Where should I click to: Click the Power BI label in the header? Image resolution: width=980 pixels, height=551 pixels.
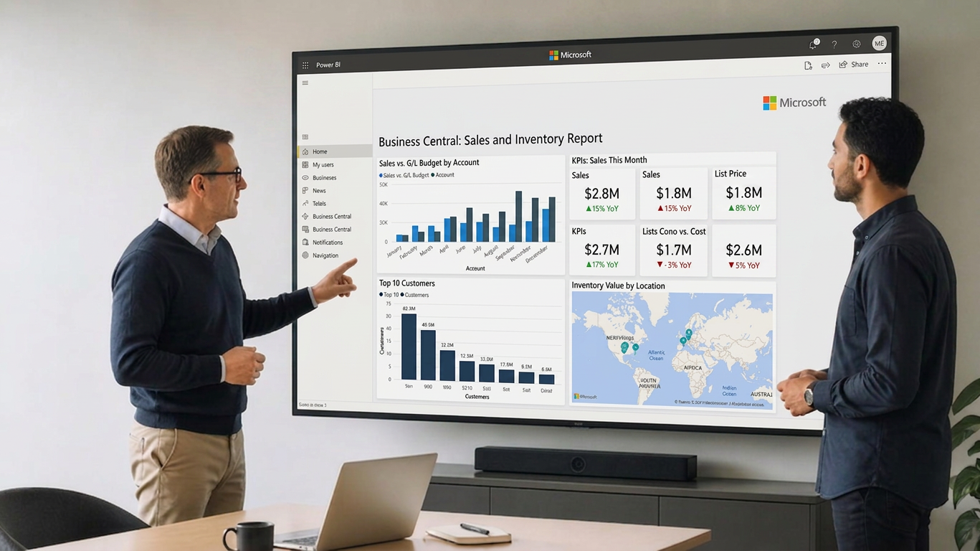[328, 65]
